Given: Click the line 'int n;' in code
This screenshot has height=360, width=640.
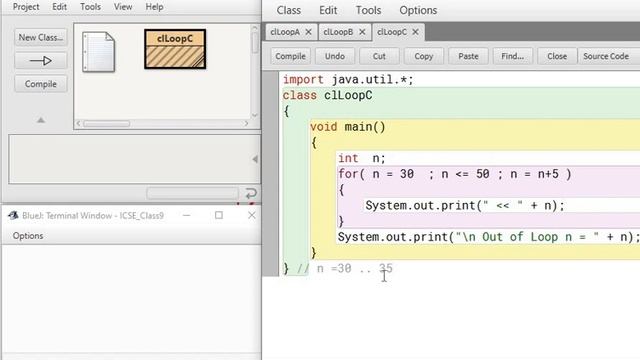Looking at the screenshot, I should [x=362, y=158].
